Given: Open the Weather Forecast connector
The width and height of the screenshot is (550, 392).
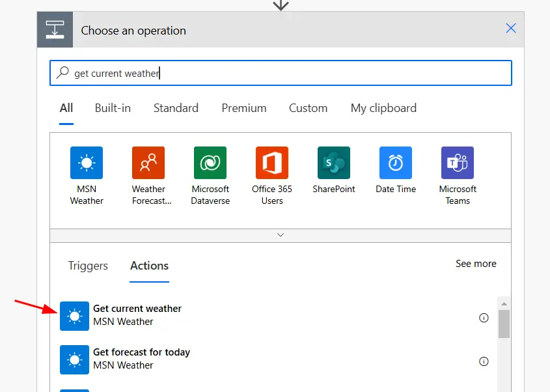Looking at the screenshot, I should click(148, 163).
